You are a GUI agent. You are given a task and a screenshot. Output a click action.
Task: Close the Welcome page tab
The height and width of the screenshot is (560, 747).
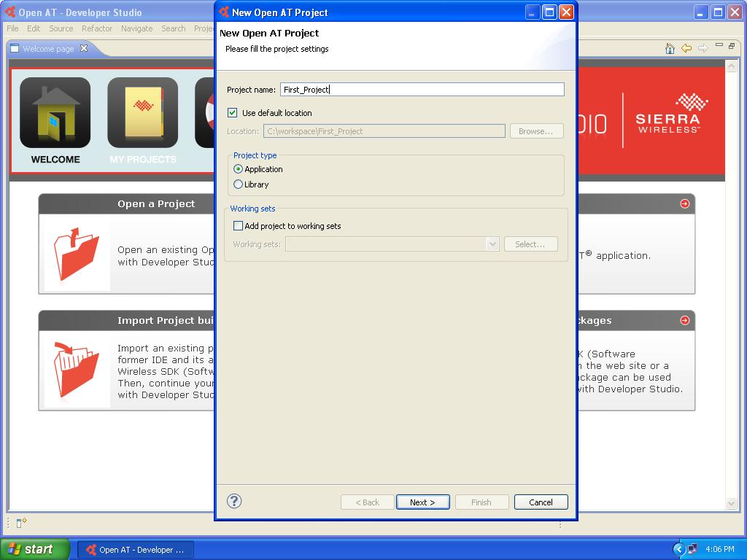click(x=84, y=48)
